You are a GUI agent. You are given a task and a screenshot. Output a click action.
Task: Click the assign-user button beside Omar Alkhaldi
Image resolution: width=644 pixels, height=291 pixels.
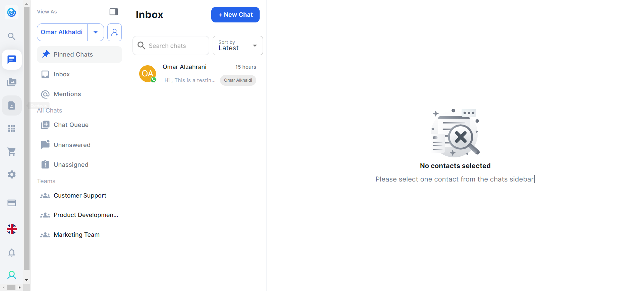click(114, 32)
